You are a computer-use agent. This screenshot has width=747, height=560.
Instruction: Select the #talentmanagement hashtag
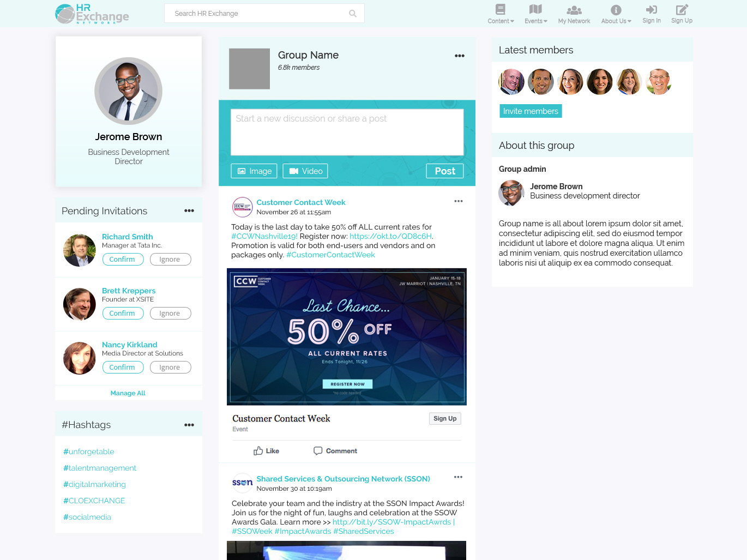tap(100, 468)
